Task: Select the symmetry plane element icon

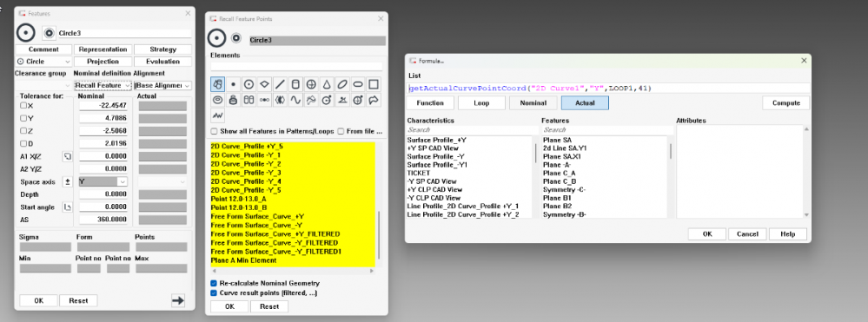Action: tap(280, 100)
